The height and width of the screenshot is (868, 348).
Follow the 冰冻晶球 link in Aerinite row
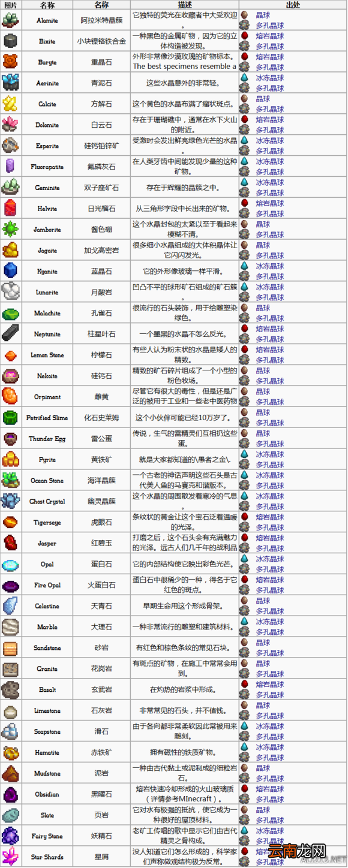[270, 78]
